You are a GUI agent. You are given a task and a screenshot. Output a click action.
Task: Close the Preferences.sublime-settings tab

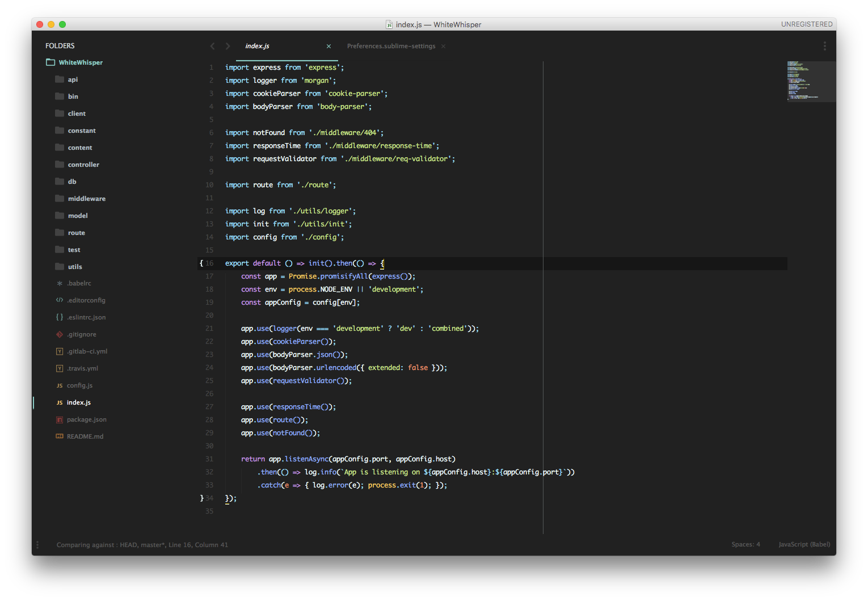[443, 46]
